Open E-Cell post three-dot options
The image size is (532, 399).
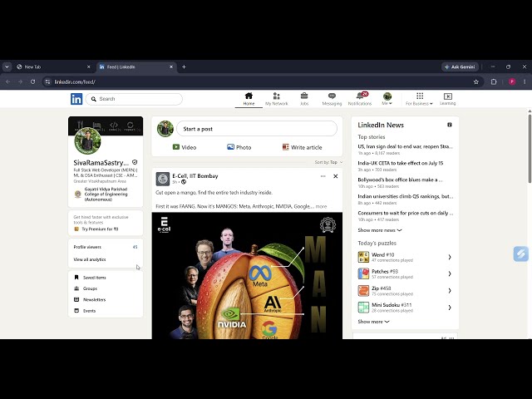tap(323, 176)
